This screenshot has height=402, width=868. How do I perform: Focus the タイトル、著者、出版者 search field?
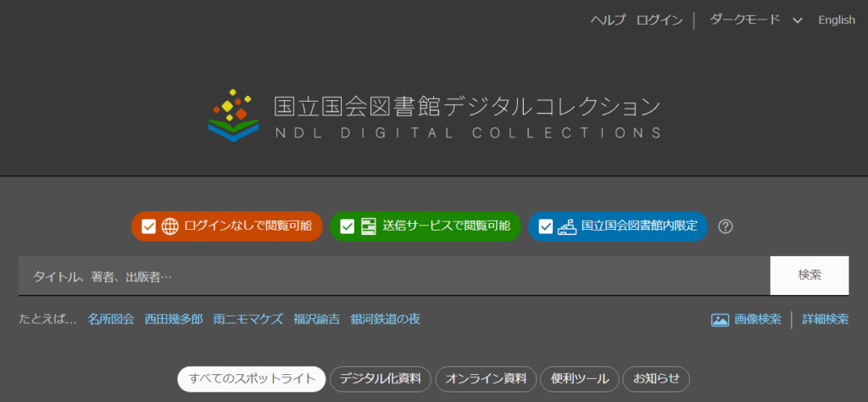(394, 275)
